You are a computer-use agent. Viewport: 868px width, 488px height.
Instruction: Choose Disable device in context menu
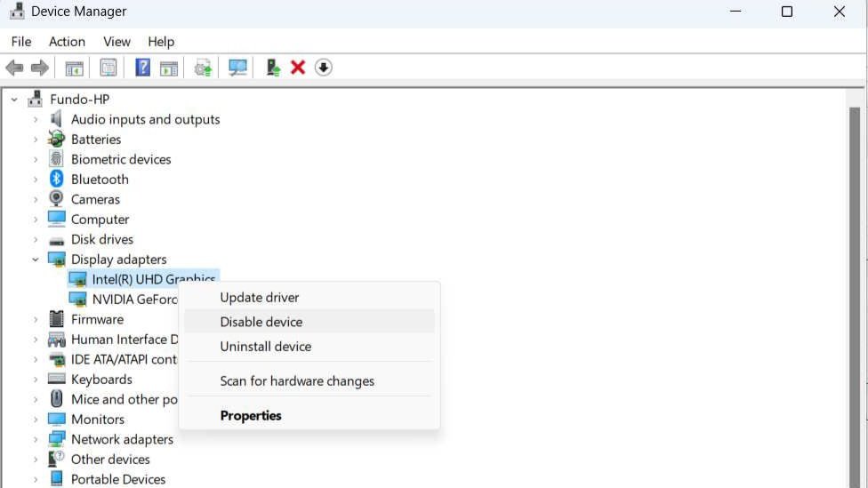click(261, 322)
